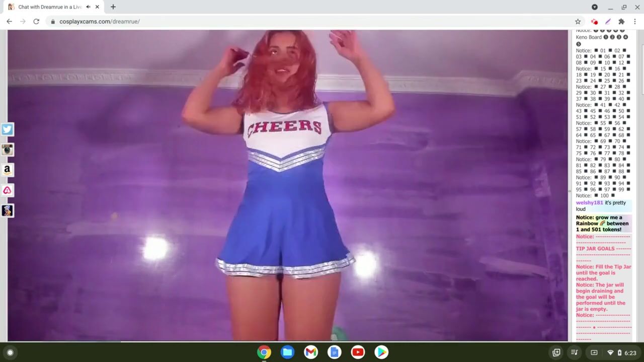
Task: Click the Amazon wishlist icon
Action: point(7,170)
